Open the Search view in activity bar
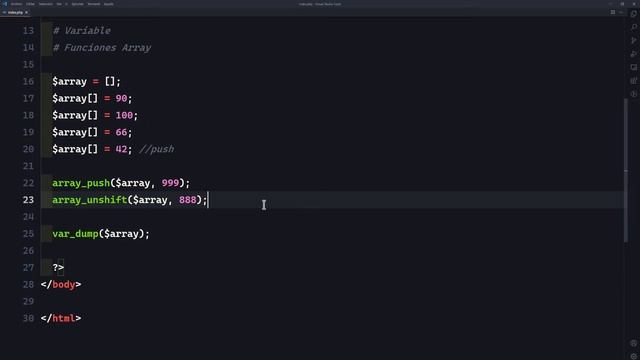Viewport: 640px width, 360px height. (633, 27)
